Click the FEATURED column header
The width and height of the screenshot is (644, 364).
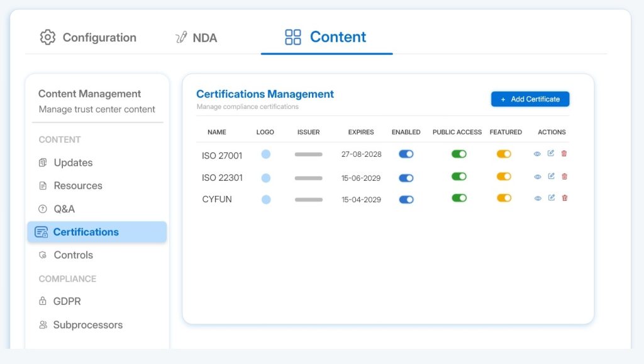coord(506,132)
